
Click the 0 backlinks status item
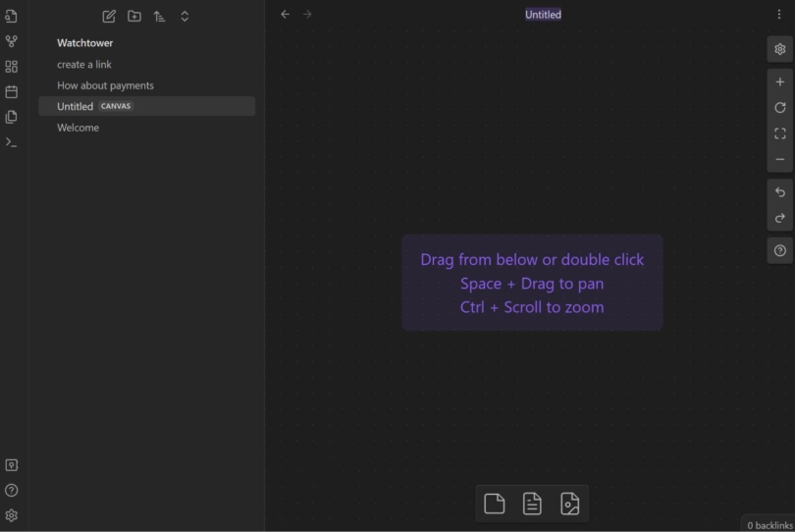(768, 525)
